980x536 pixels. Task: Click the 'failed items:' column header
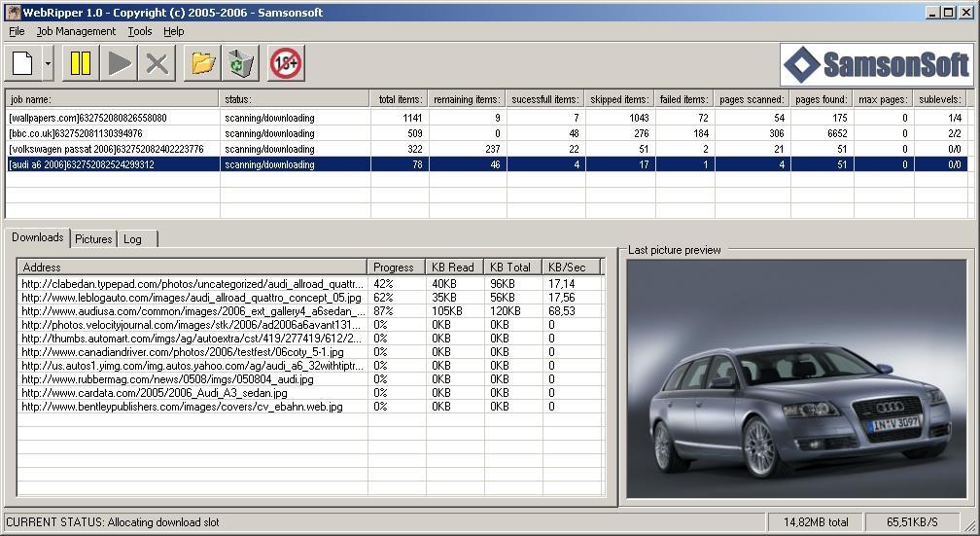(684, 99)
